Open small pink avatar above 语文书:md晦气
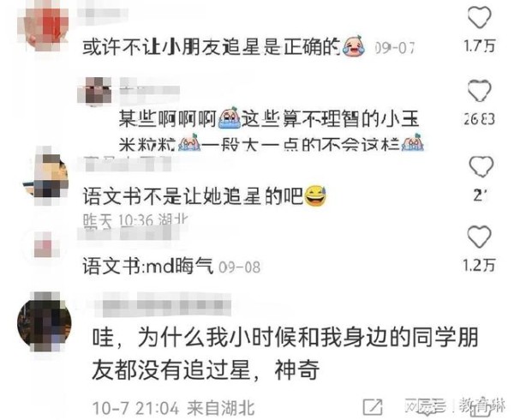 click(x=45, y=245)
